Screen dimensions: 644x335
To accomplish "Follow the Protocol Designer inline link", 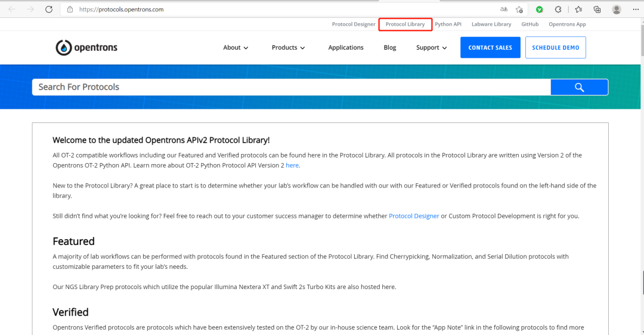I will point(414,216).
